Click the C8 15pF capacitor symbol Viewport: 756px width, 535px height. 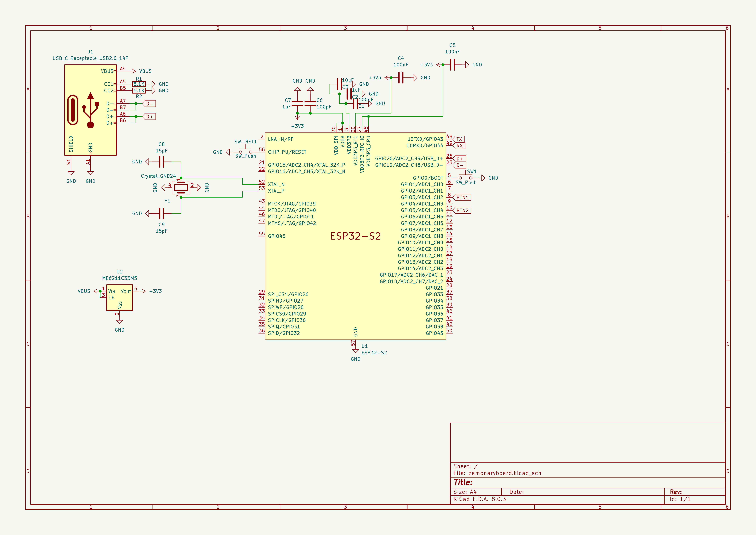point(161,162)
